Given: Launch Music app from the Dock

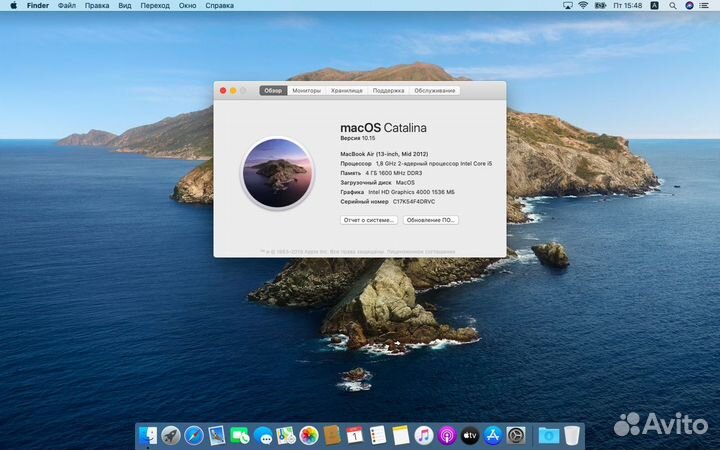Looking at the screenshot, I should (424, 435).
